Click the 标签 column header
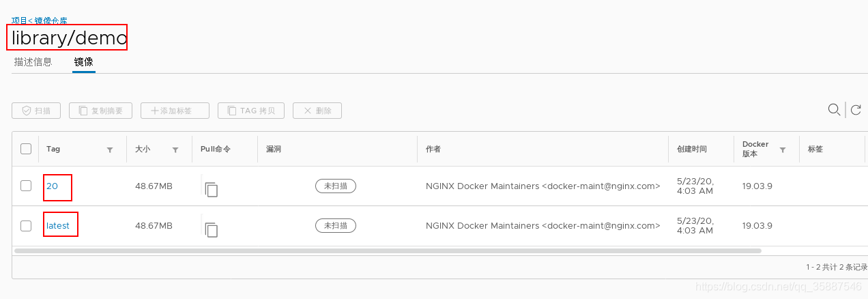The image size is (868, 299). pos(815,149)
